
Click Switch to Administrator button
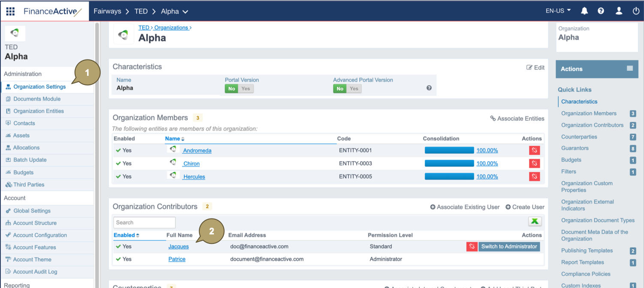click(x=509, y=246)
